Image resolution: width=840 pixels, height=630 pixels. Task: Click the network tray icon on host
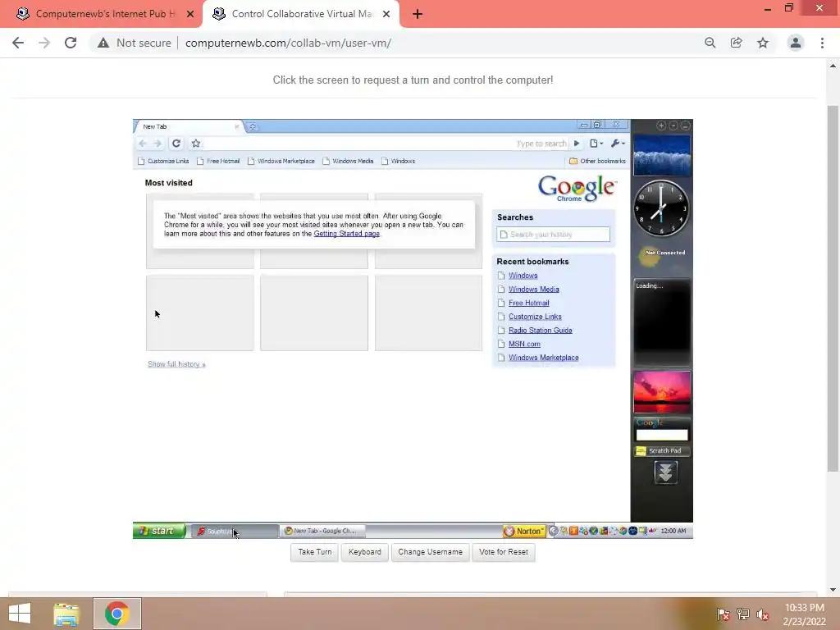(x=743, y=614)
